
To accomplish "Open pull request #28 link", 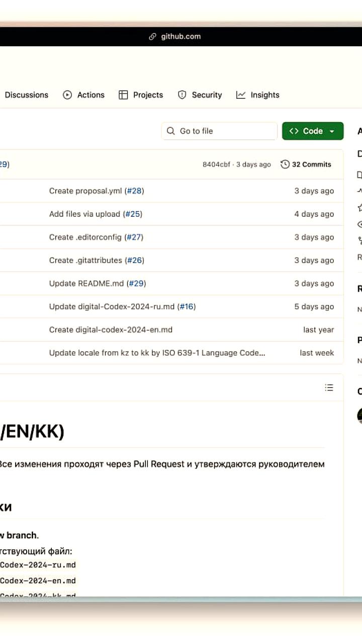I will pos(134,191).
